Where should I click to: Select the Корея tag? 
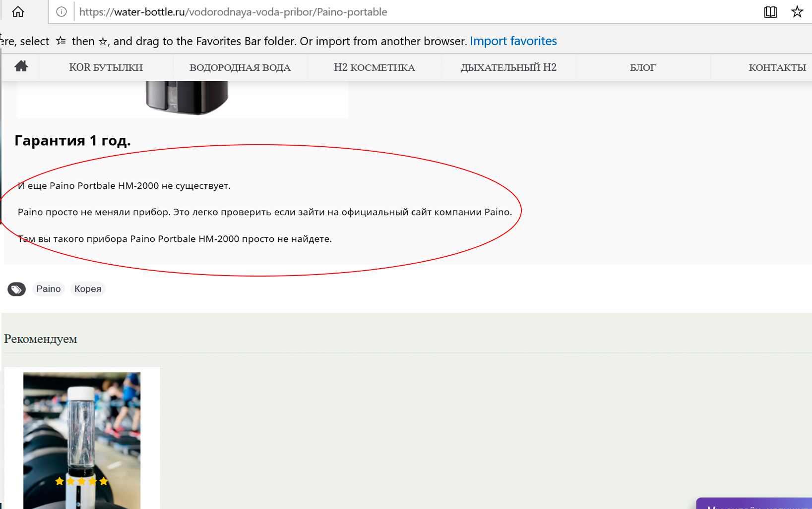(88, 289)
